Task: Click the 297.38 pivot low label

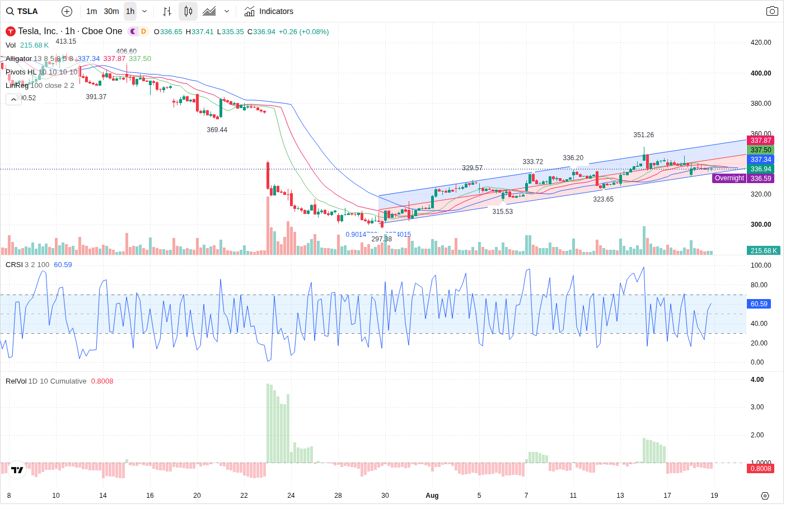Action: point(382,239)
